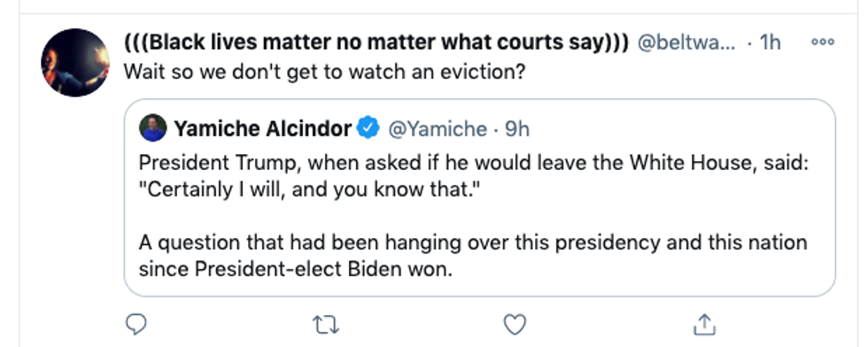Click Yamiche Alcindor's blue verified badge
Screen dimensions: 868x347
click(x=368, y=127)
